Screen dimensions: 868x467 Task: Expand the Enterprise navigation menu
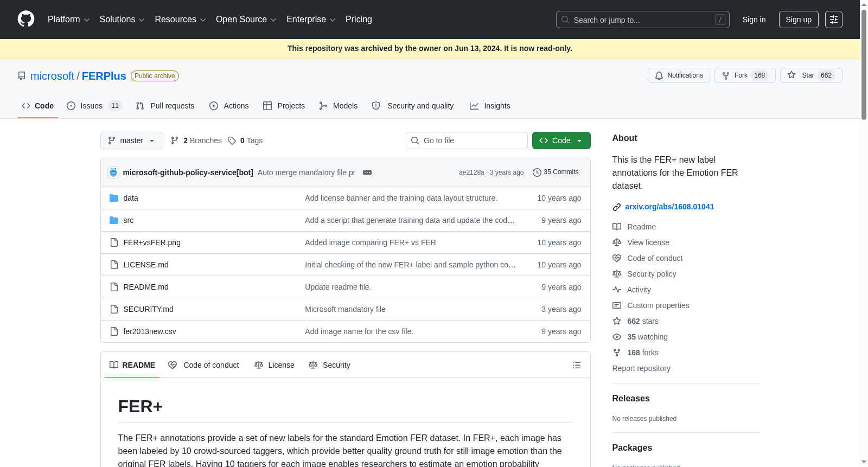311,20
